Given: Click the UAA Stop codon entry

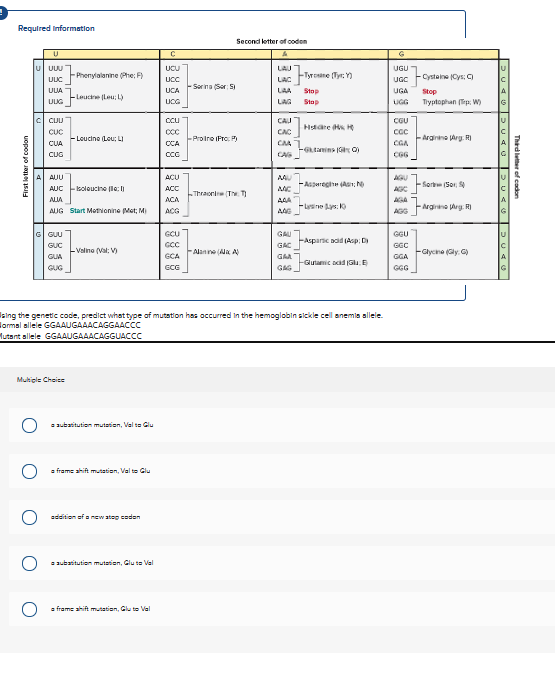Looking at the screenshot, I should pos(298,91).
